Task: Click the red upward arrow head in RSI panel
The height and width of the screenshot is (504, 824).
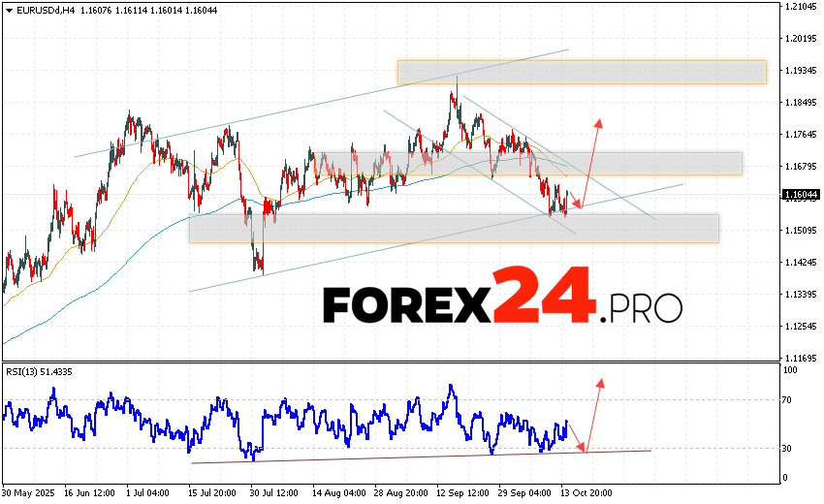Action: [601, 383]
